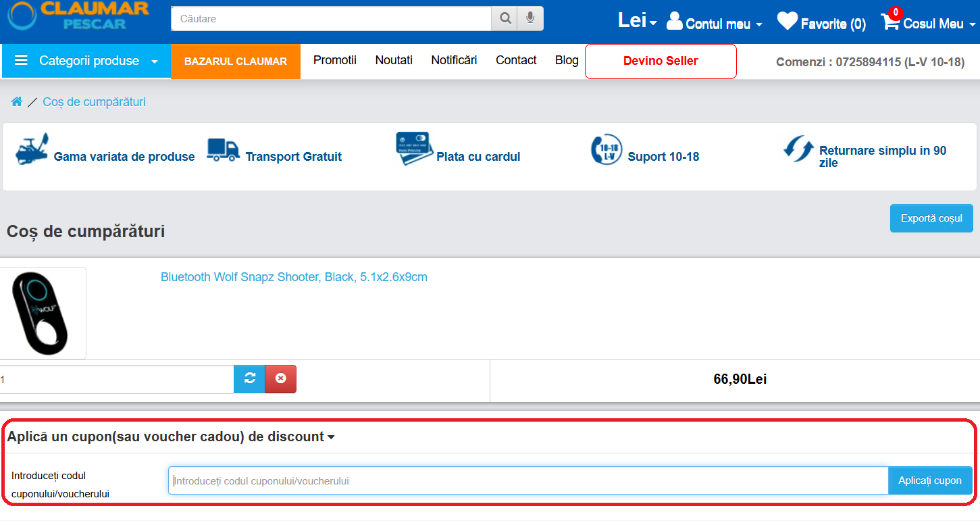
Task: Click the Devino Seller button
Action: pos(660,61)
